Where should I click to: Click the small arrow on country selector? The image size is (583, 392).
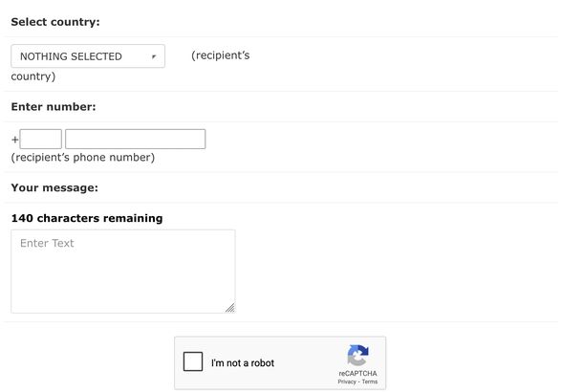[154, 57]
